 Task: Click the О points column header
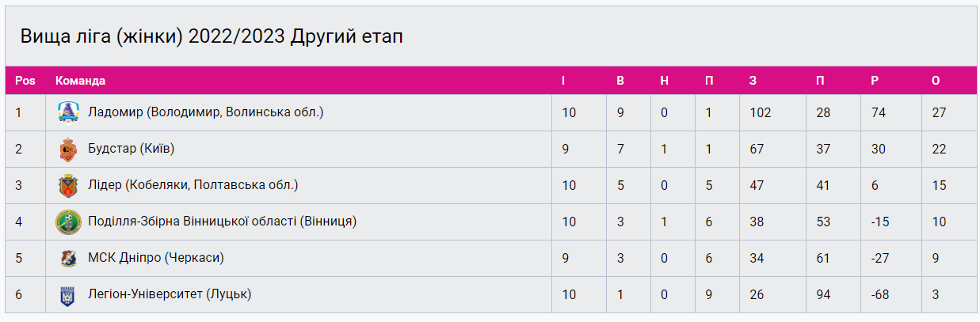[936, 81]
